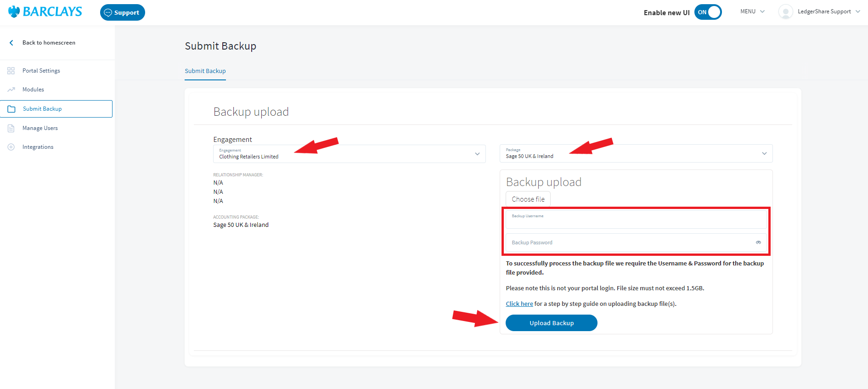Click the Choose file button
This screenshot has width=868, height=389.
point(528,199)
